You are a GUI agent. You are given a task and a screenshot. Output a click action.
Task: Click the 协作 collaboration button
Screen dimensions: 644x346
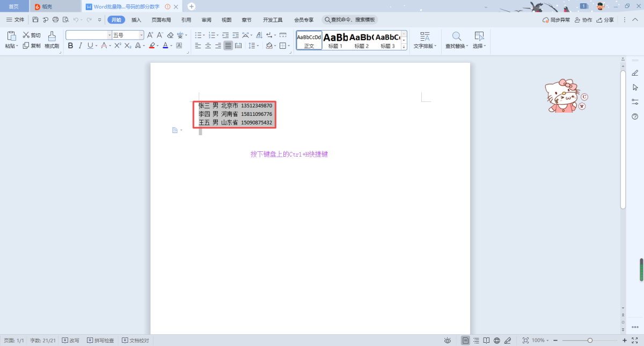[583, 20]
